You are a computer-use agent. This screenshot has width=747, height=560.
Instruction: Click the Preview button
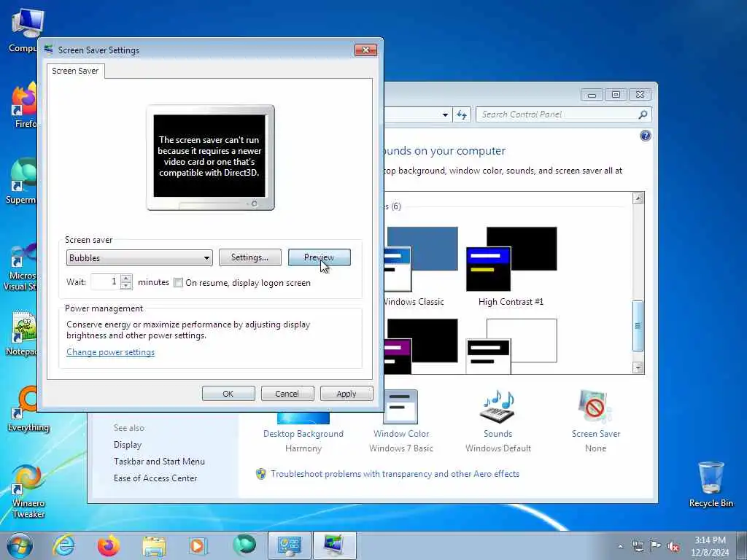(x=320, y=257)
